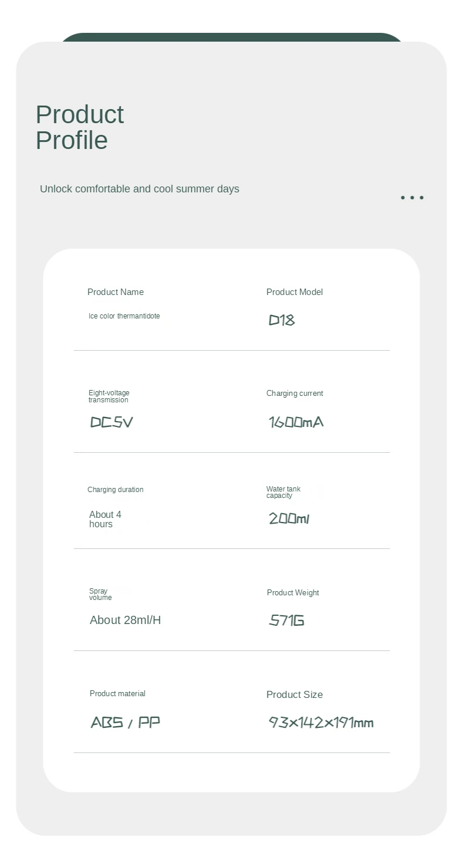
Task: Click the Eight-voltage transmission label
Action: tap(109, 396)
